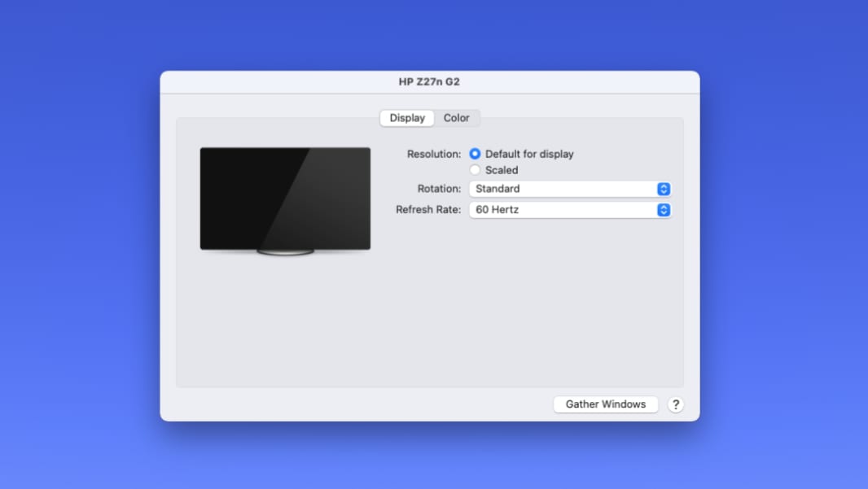Image resolution: width=868 pixels, height=489 pixels.
Task: Click the blue chevron arrows on Refresh Rate
Action: [664, 210]
